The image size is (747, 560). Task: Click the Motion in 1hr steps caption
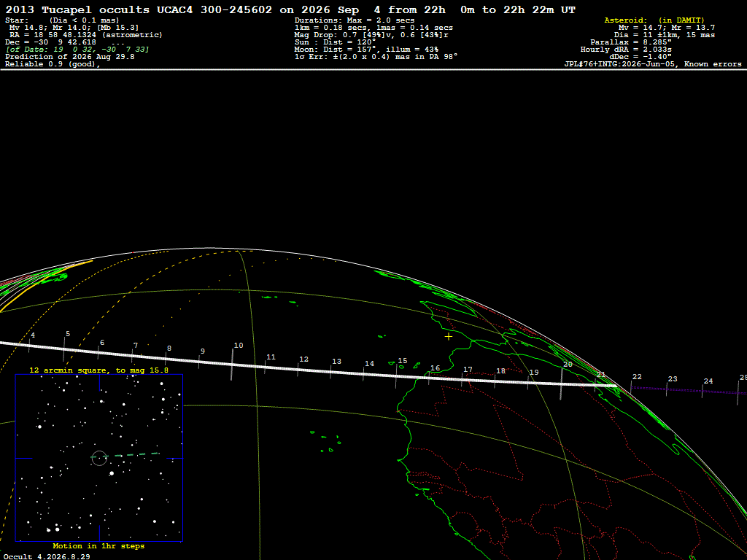click(98, 545)
